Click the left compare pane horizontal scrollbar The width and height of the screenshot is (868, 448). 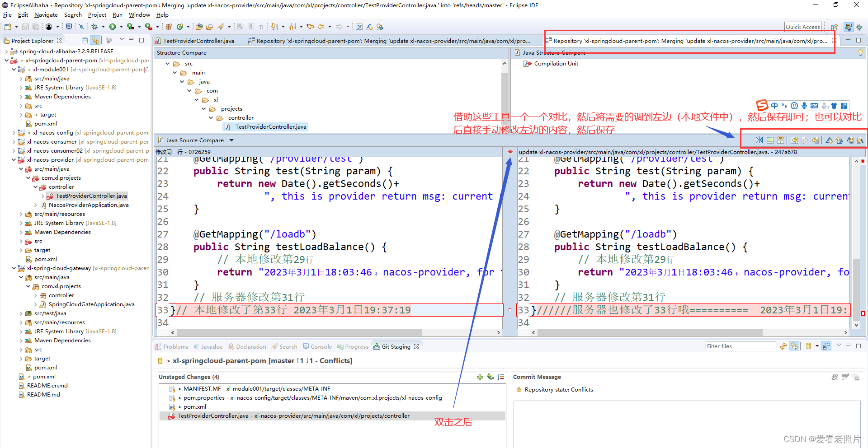coord(298,332)
